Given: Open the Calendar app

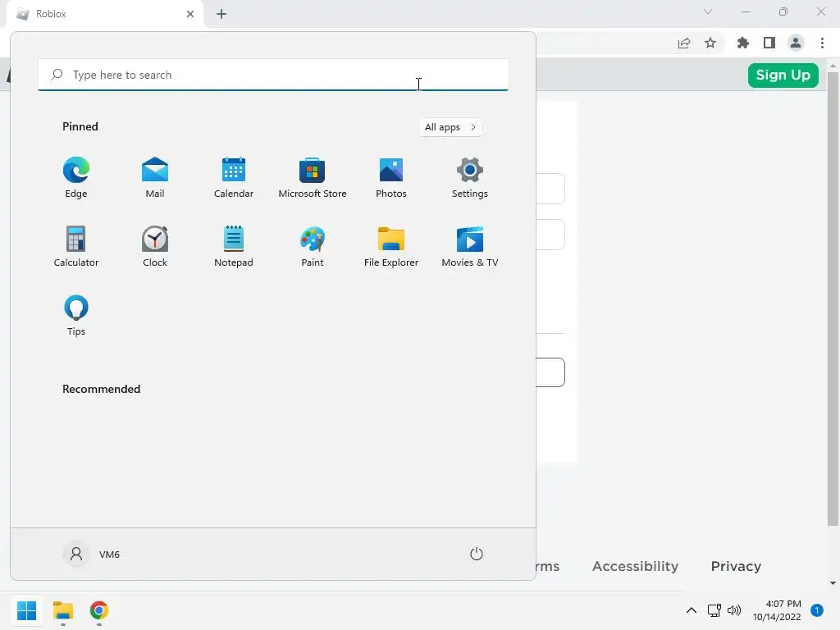Looking at the screenshot, I should [x=234, y=178].
